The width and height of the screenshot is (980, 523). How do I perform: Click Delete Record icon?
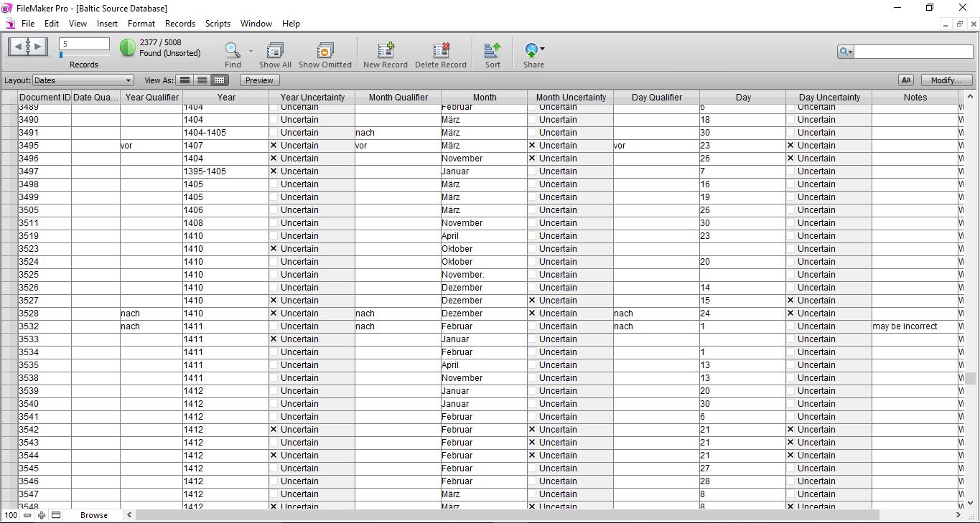pos(441,50)
